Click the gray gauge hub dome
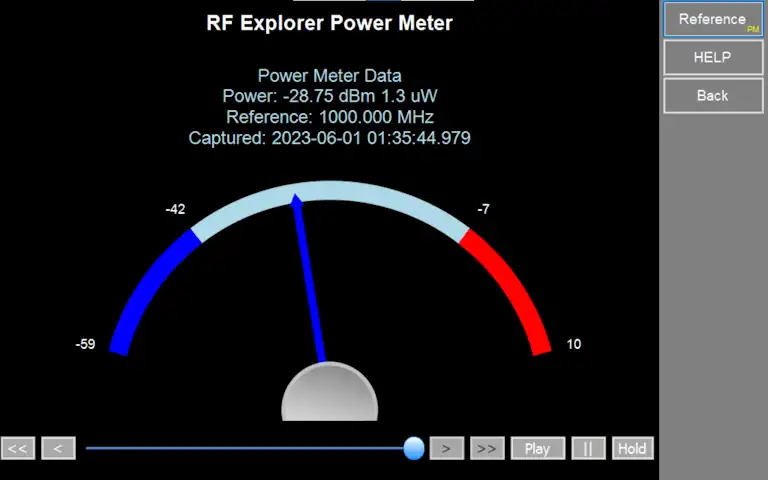 click(330, 395)
